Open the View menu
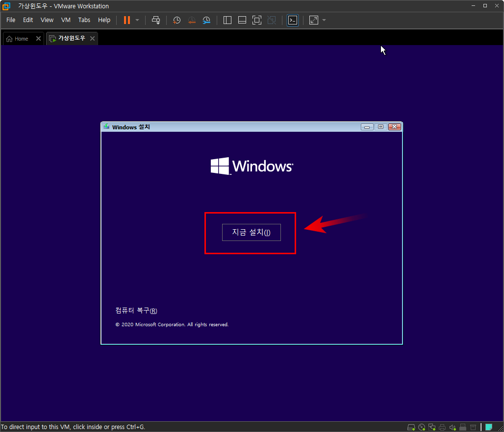This screenshot has height=432, width=504. [47, 20]
